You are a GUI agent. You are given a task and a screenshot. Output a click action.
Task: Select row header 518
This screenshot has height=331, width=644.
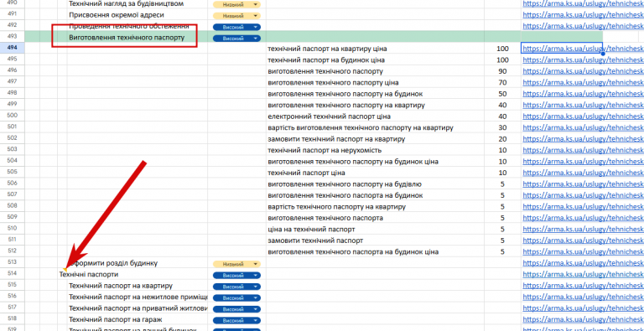(x=13, y=318)
